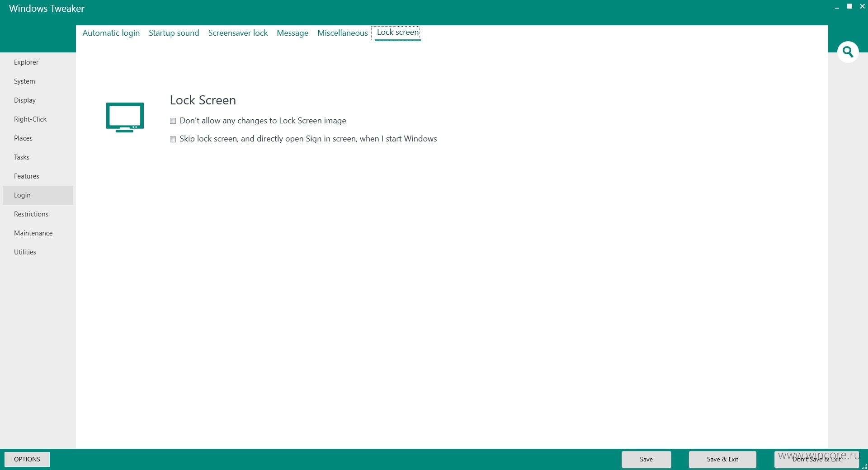The width and height of the screenshot is (868, 470).
Task: Open the search magnifier icon
Action: tap(848, 52)
